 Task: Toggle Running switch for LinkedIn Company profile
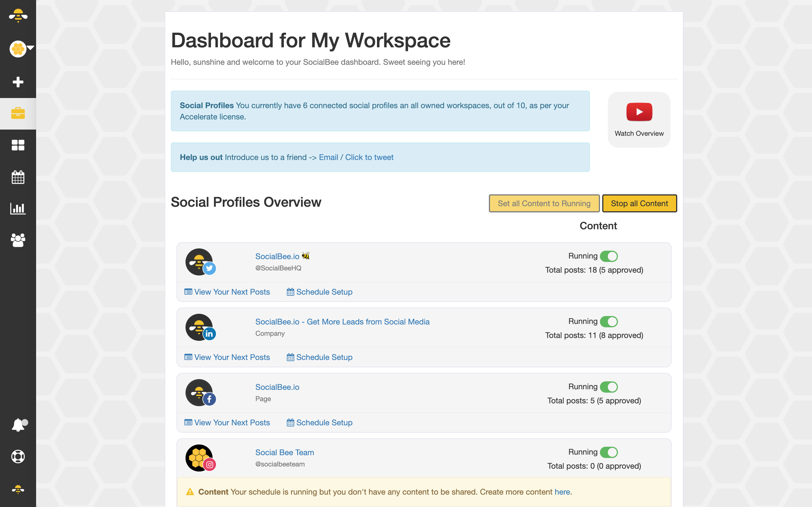[x=609, y=322]
